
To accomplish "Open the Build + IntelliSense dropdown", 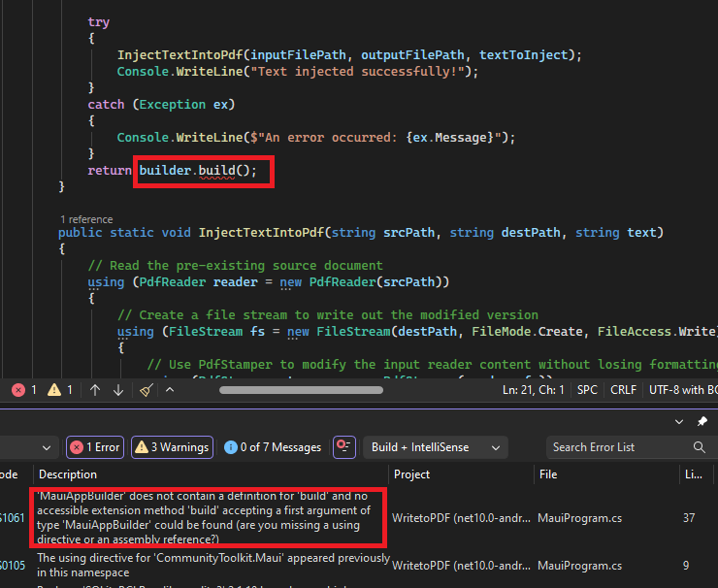I will pyautogui.click(x=436, y=447).
